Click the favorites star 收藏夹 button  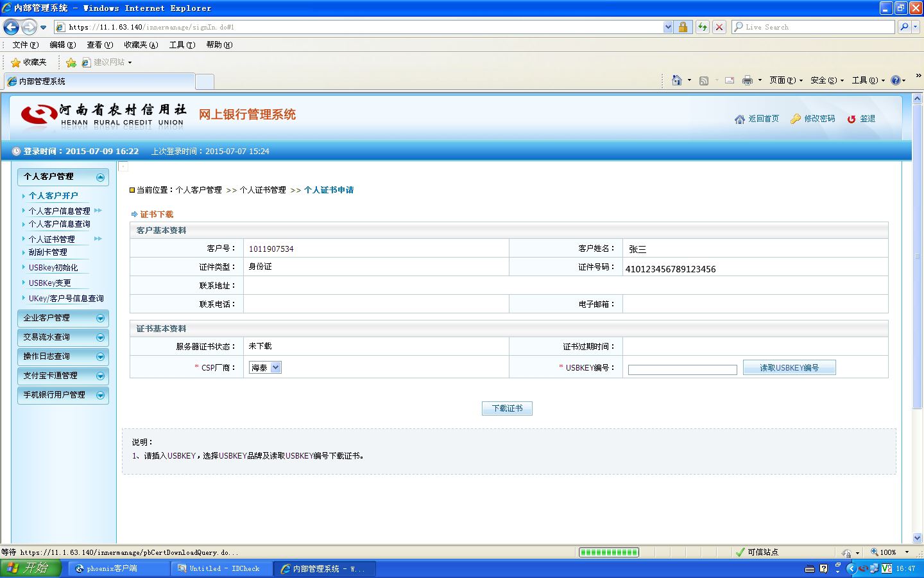[x=29, y=62]
